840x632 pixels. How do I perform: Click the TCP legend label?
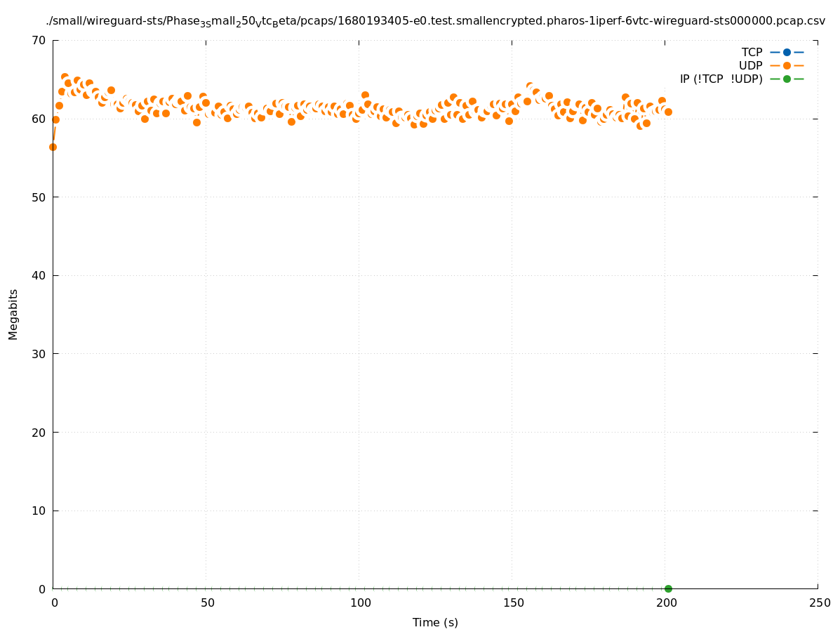click(x=752, y=52)
